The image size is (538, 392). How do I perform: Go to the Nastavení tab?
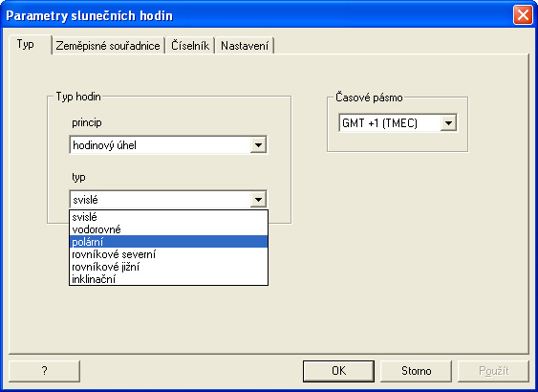(245, 46)
